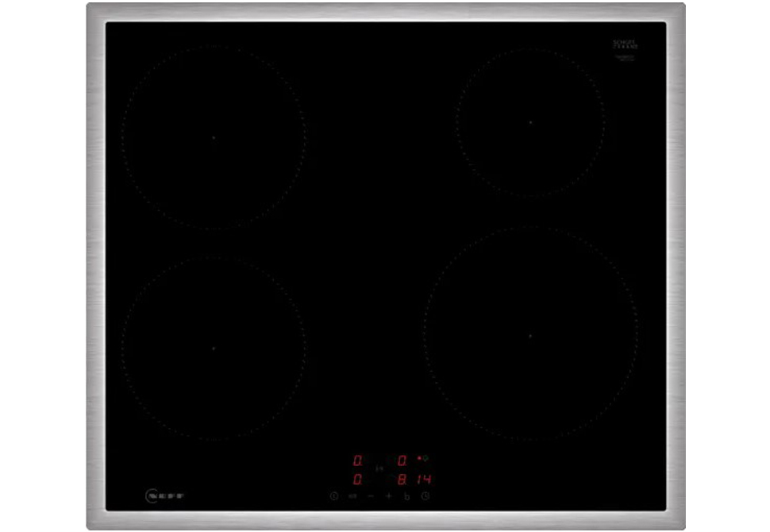The image size is (770, 532).
Task: Click the front left cooking zone center
Action: [214, 349]
